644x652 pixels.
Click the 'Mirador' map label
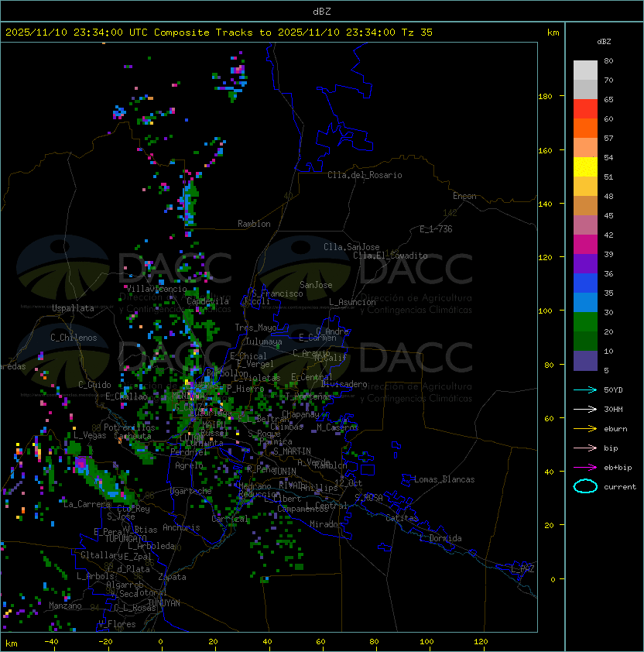326,524
